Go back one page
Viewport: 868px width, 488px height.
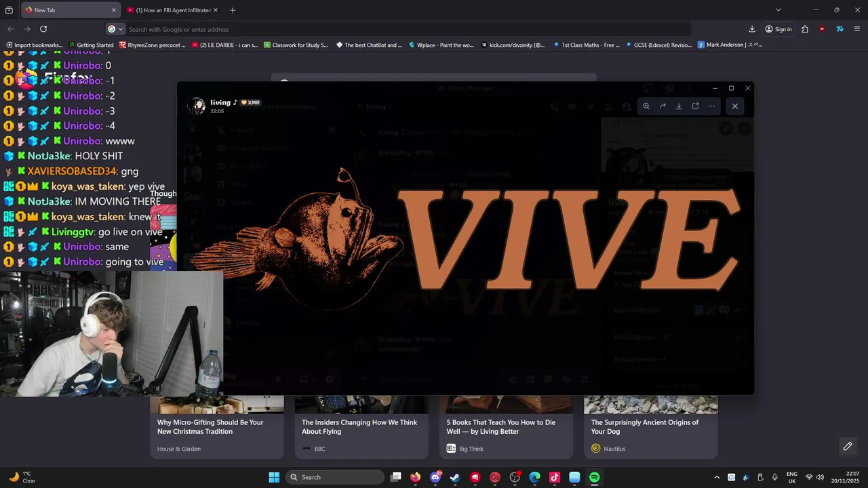tap(11, 29)
